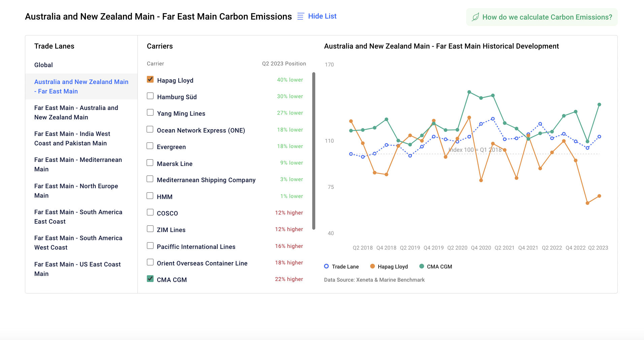Click the '40% lower' value for Hapag Lloyd
This screenshot has height=340, width=644.
pyautogui.click(x=290, y=80)
